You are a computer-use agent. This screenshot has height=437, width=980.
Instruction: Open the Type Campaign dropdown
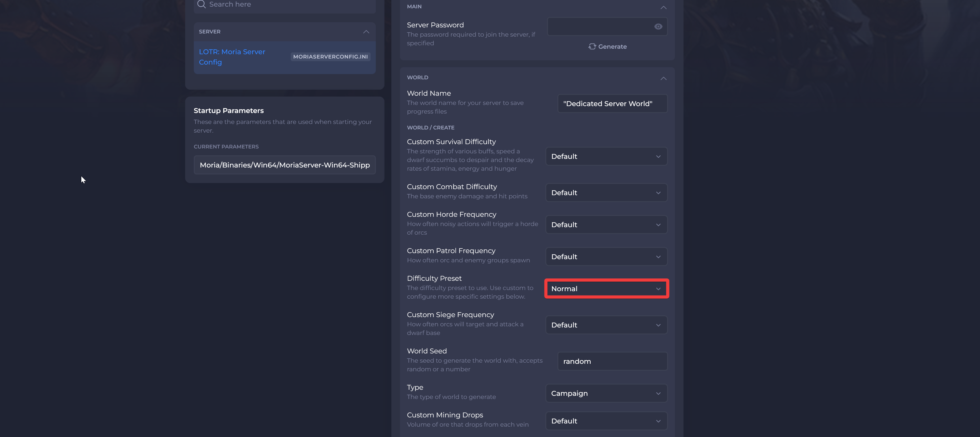pos(607,393)
